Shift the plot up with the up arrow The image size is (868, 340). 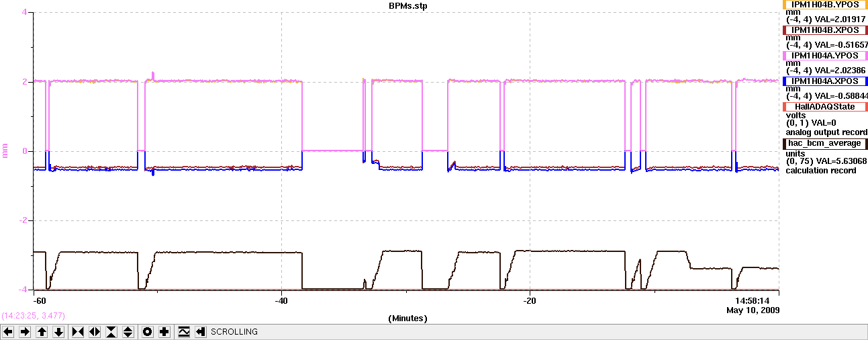42,332
